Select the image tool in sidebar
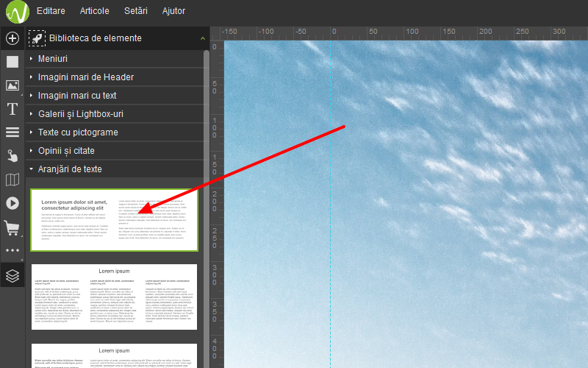This screenshot has height=368, width=588. (x=12, y=85)
